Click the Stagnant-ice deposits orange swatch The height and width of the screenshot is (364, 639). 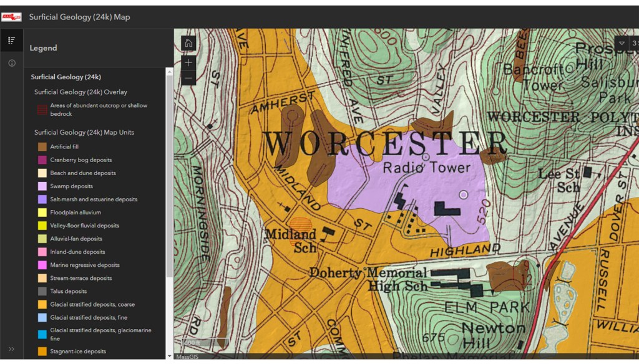42,352
